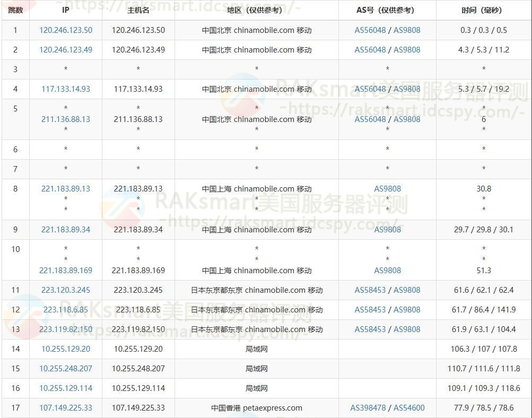The height and width of the screenshot is (418, 532).
Task: Click the AS9808 link on hop 9
Action: pyautogui.click(x=387, y=230)
